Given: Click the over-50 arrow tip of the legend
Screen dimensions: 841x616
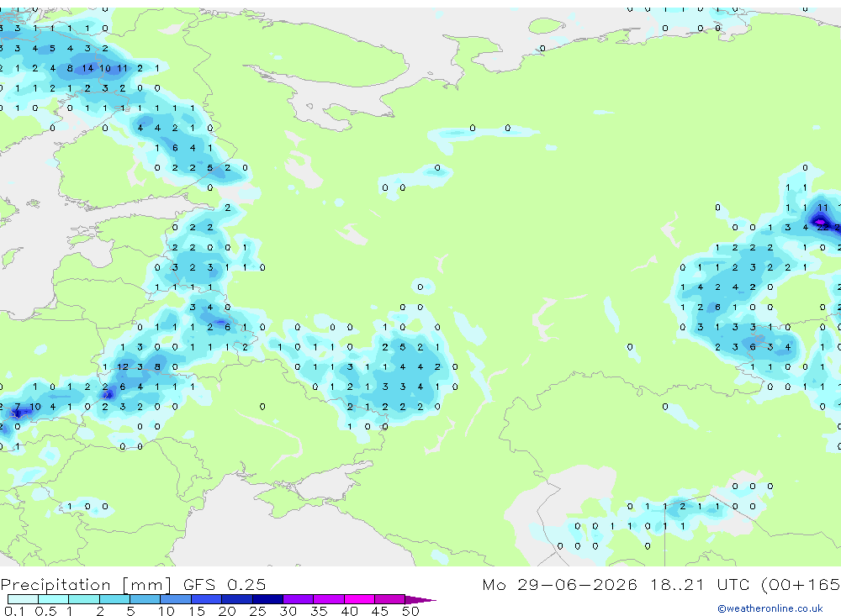Looking at the screenshot, I should click(420, 599).
